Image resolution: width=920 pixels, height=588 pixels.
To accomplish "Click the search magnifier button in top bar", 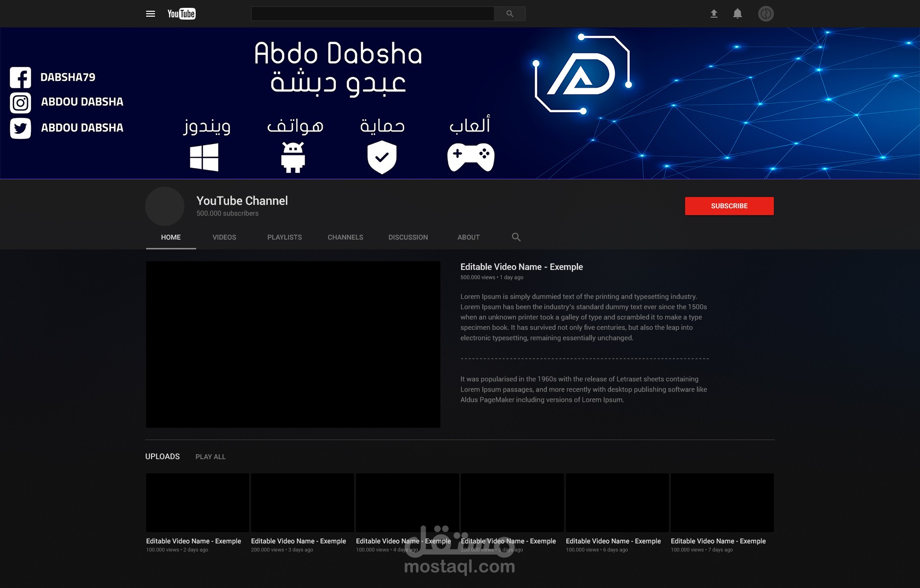I will click(510, 14).
